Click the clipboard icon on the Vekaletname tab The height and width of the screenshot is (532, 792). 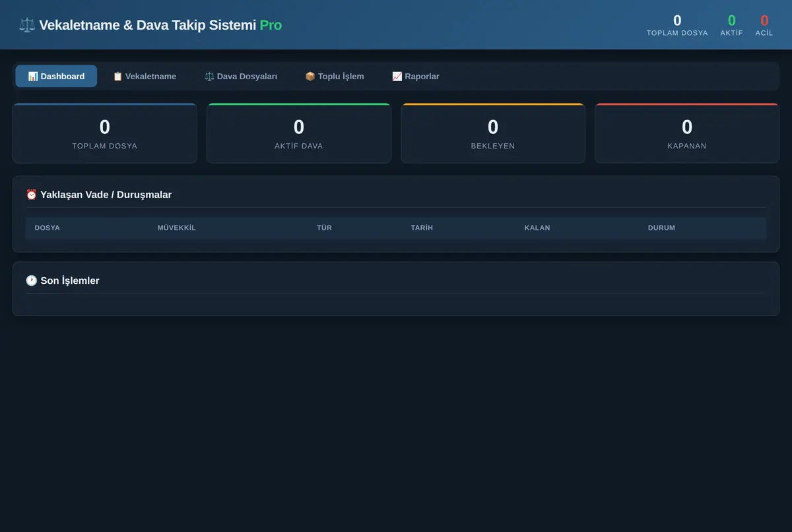coord(117,77)
